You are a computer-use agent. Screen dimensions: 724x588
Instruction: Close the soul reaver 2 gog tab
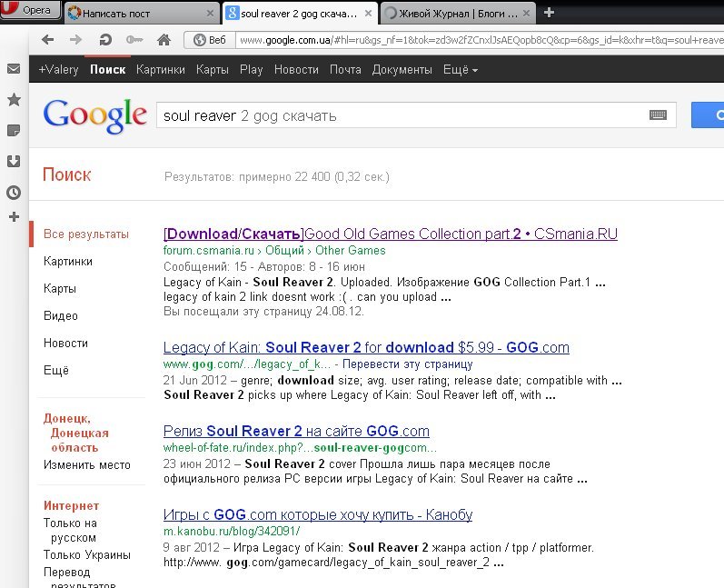(x=369, y=14)
